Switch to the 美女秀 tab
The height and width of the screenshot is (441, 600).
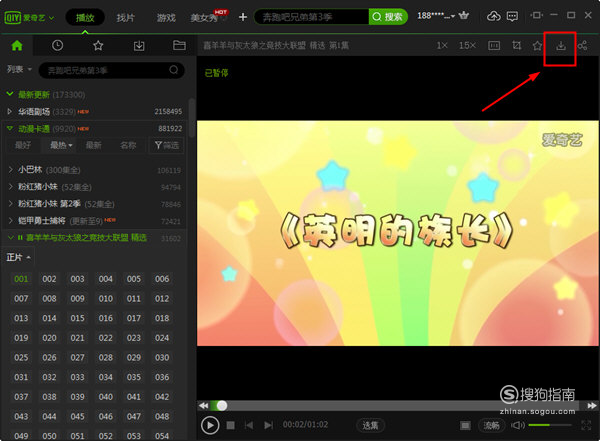pos(204,18)
